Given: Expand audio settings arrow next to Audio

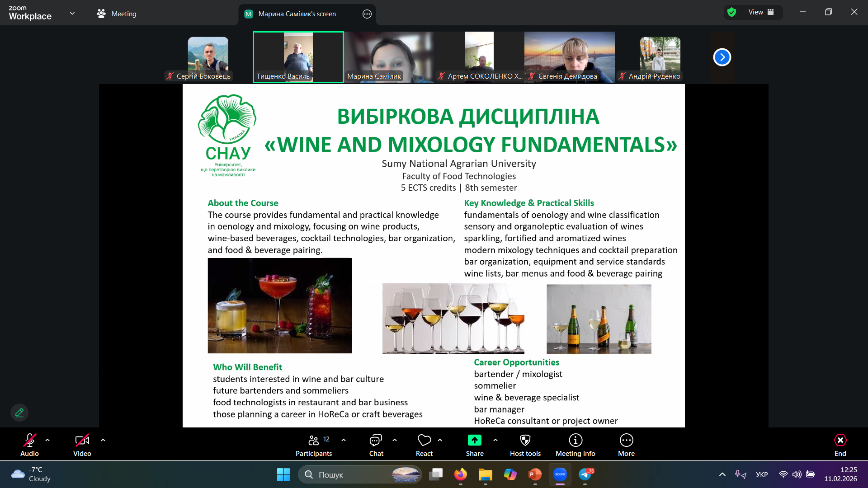Looking at the screenshot, I should point(47,440).
